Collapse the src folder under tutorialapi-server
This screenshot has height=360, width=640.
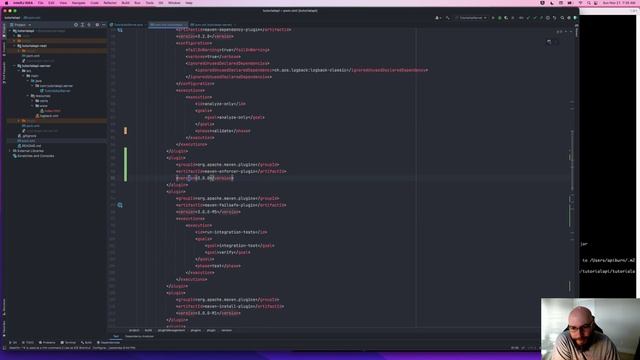(x=19, y=71)
